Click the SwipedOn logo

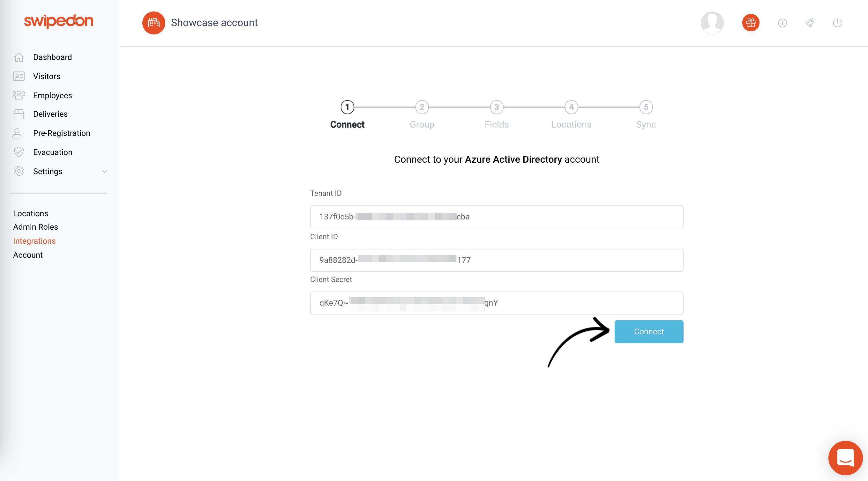(59, 21)
